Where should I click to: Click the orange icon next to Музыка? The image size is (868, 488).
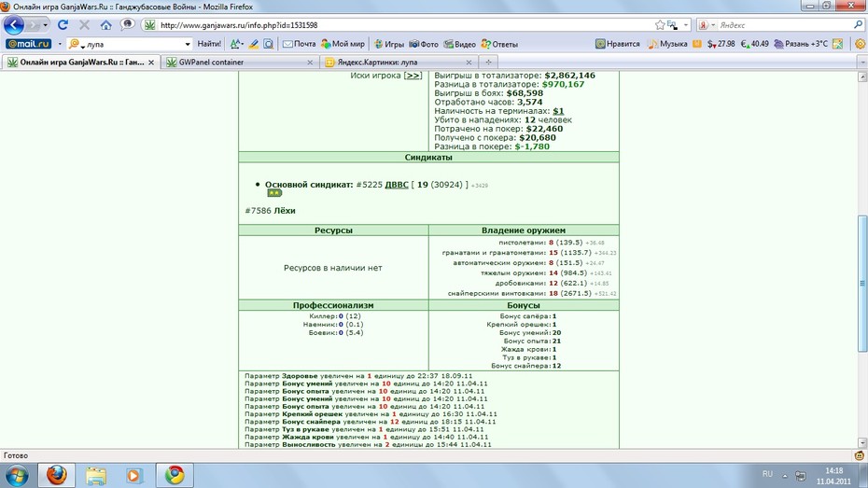697,44
